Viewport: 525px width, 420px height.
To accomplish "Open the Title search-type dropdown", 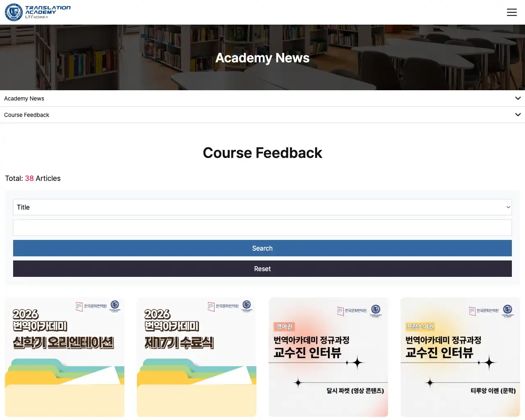I will click(262, 207).
